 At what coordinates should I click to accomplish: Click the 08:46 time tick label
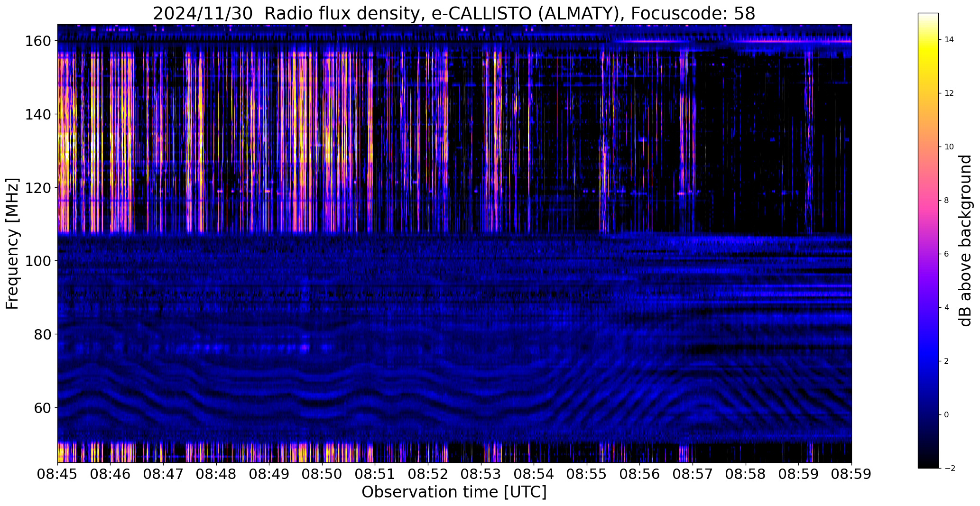111,475
